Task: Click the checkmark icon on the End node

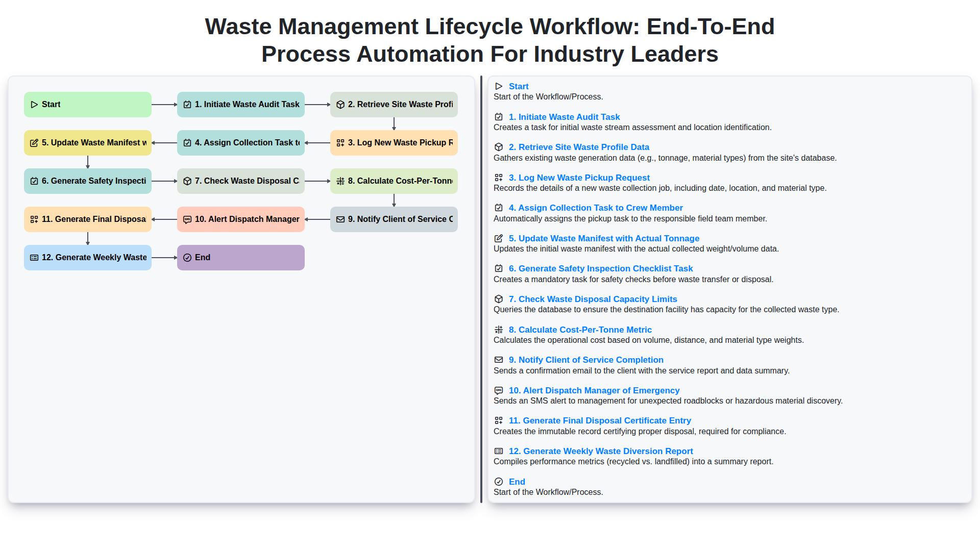Action: pos(187,257)
